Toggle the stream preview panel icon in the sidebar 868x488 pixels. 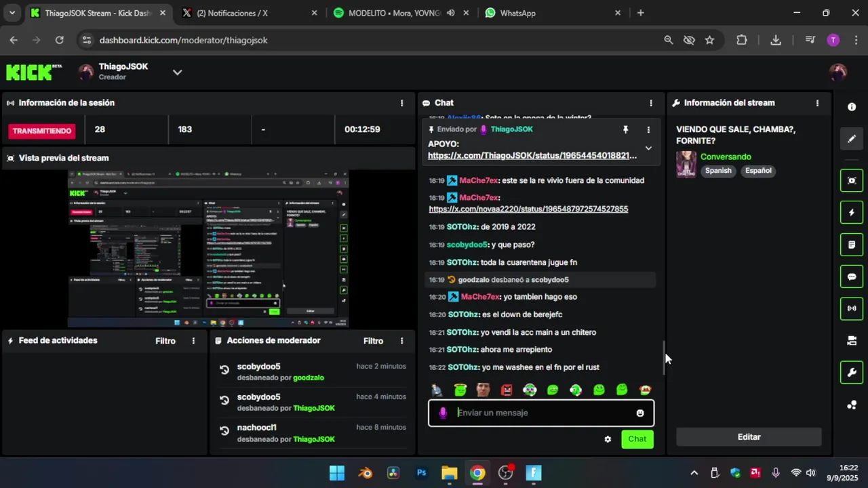(x=852, y=180)
